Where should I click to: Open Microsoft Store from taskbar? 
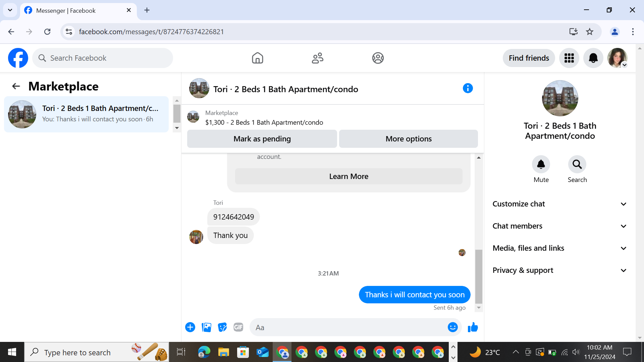(x=243, y=352)
